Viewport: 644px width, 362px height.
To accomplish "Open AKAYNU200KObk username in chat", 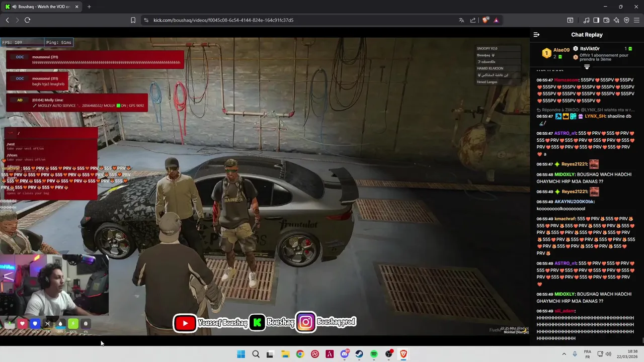I will [x=575, y=202].
